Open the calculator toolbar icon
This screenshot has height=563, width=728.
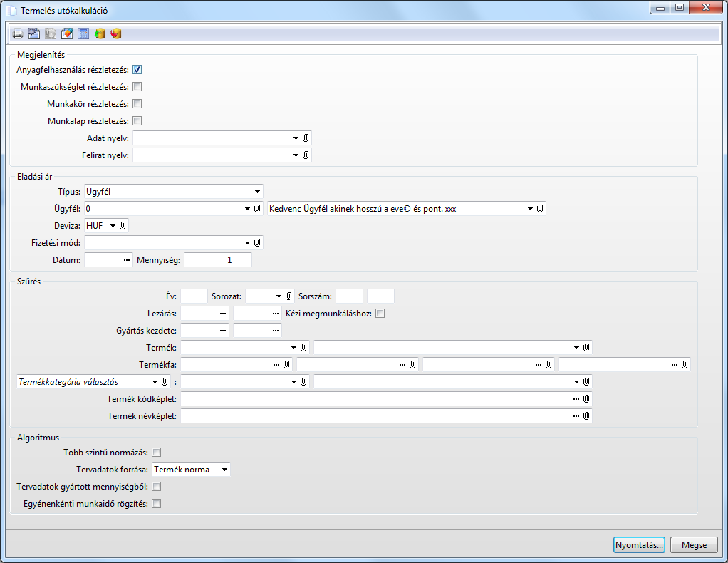click(x=83, y=33)
